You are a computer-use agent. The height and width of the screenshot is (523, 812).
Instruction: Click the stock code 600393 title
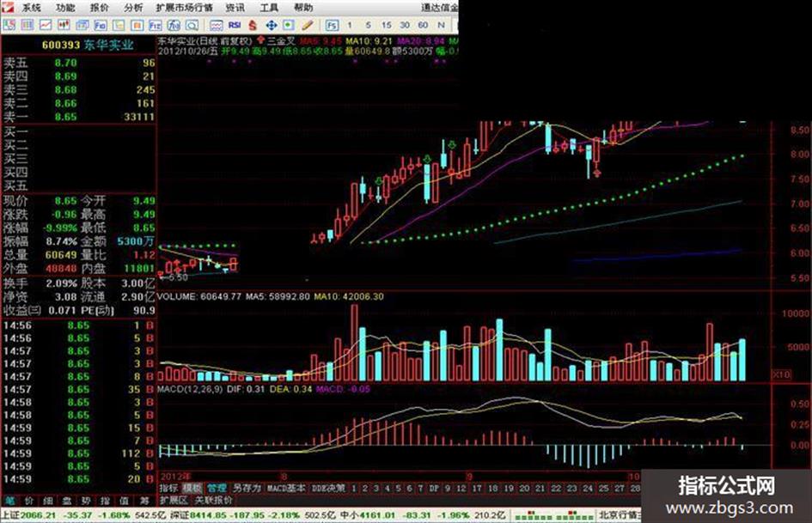[x=61, y=45]
